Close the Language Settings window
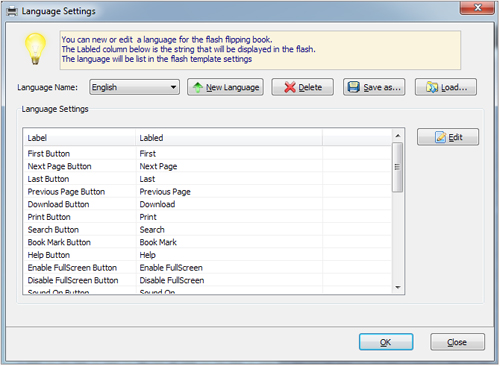This screenshot has width=500, height=366. tap(477, 7)
